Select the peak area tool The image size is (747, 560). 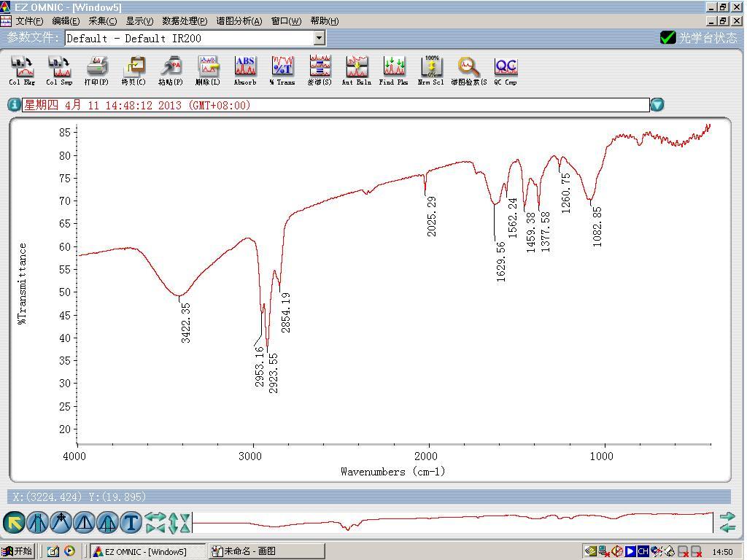tap(108, 523)
